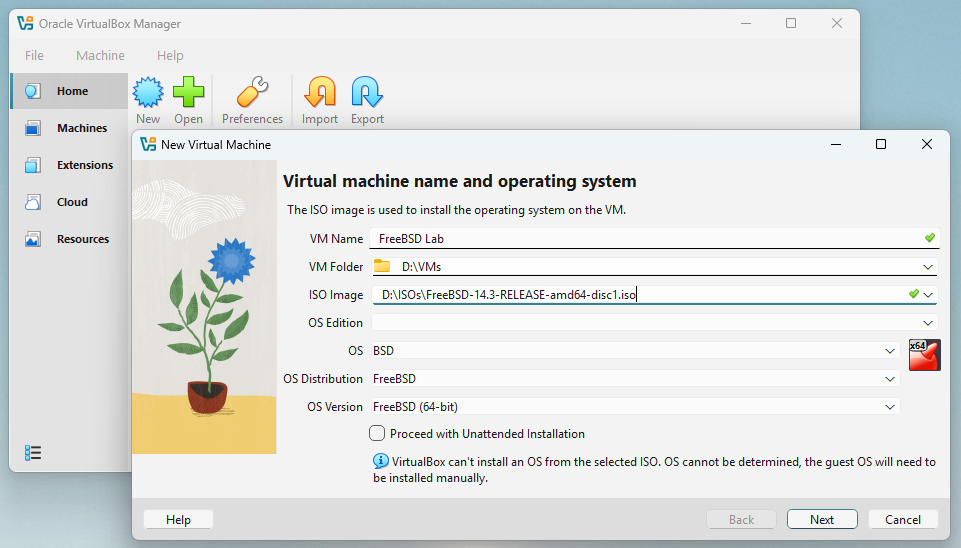Click the VirtualBox logo in dialog title
961x548 pixels.
(x=148, y=145)
